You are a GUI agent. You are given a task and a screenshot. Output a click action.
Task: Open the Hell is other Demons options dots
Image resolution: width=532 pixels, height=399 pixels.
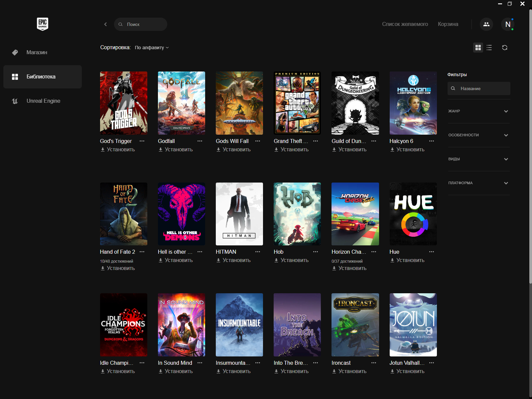coord(200,252)
